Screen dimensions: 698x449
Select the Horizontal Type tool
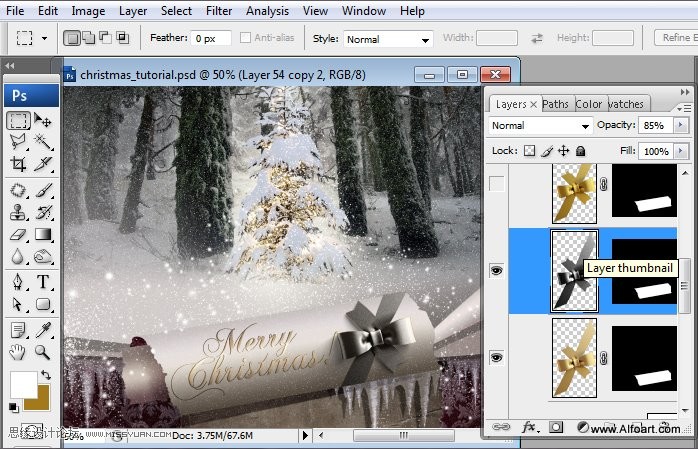click(x=43, y=282)
